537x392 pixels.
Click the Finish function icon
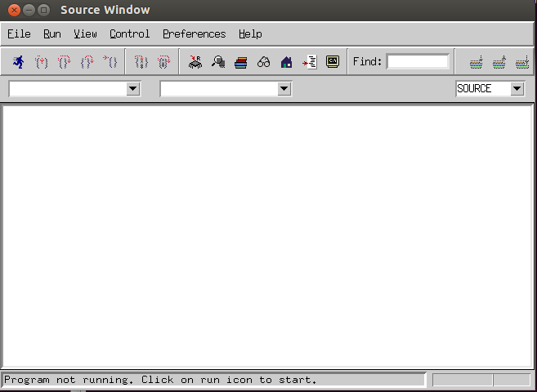(x=87, y=62)
